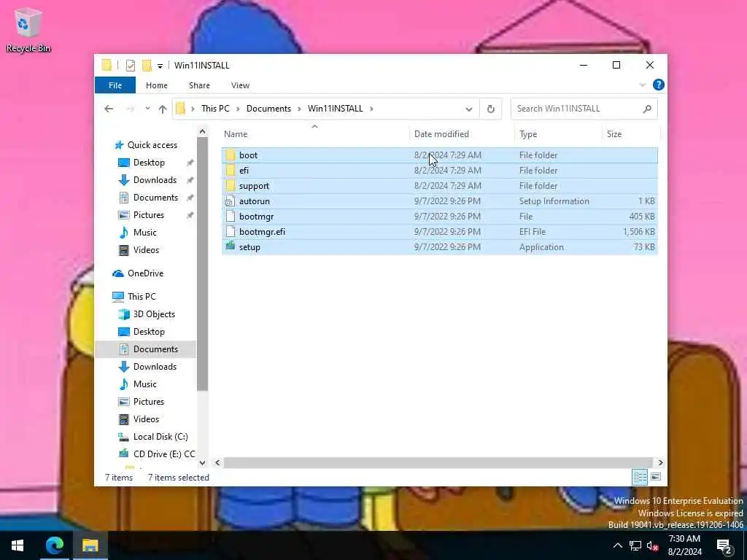
Task: Open OneDrive in navigation pane
Action: [x=145, y=273]
